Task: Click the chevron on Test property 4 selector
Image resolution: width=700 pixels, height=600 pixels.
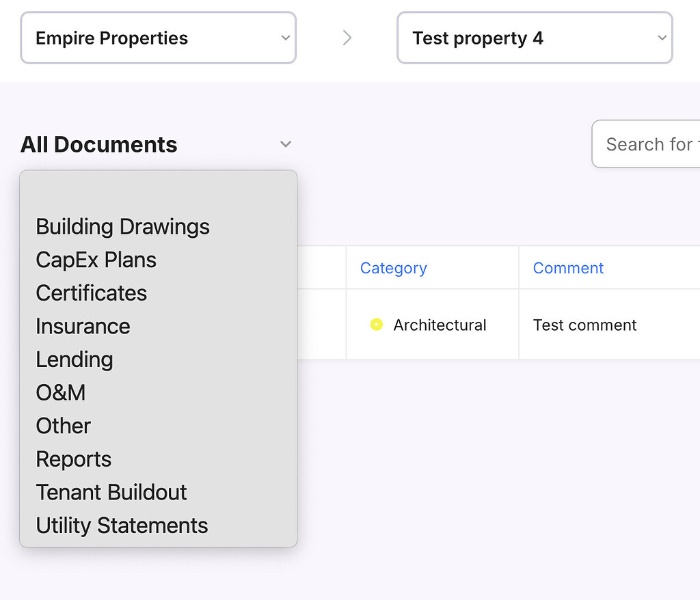Action: (661, 38)
